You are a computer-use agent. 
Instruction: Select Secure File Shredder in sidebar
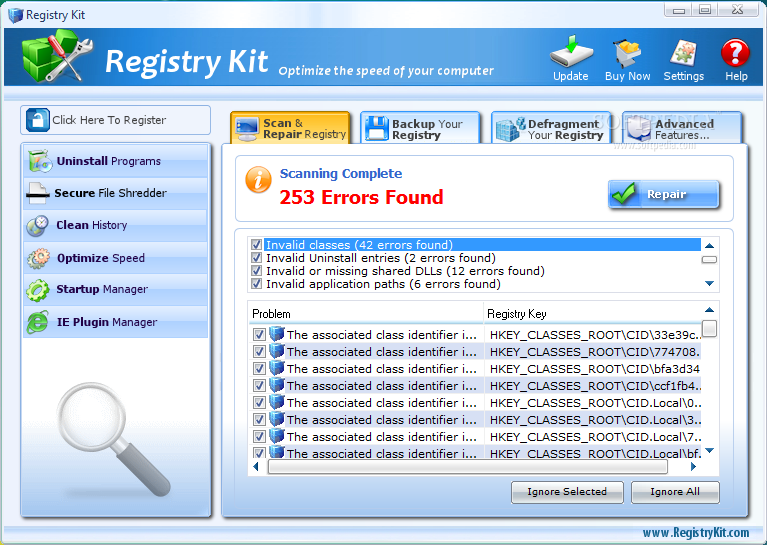point(115,193)
